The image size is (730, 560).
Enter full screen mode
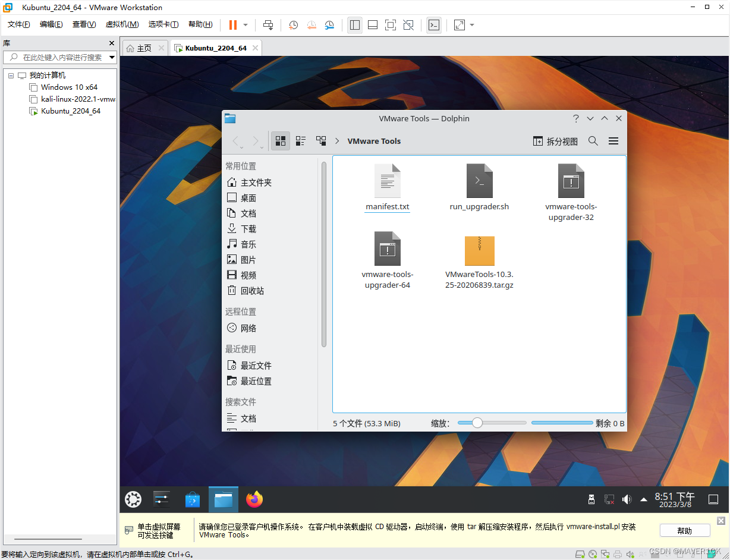(x=391, y=25)
